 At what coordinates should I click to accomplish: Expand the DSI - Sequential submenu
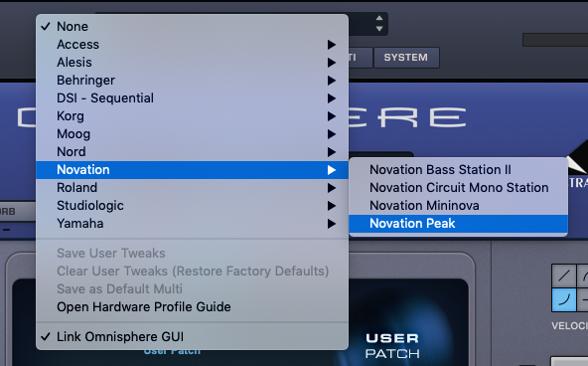[x=192, y=98]
